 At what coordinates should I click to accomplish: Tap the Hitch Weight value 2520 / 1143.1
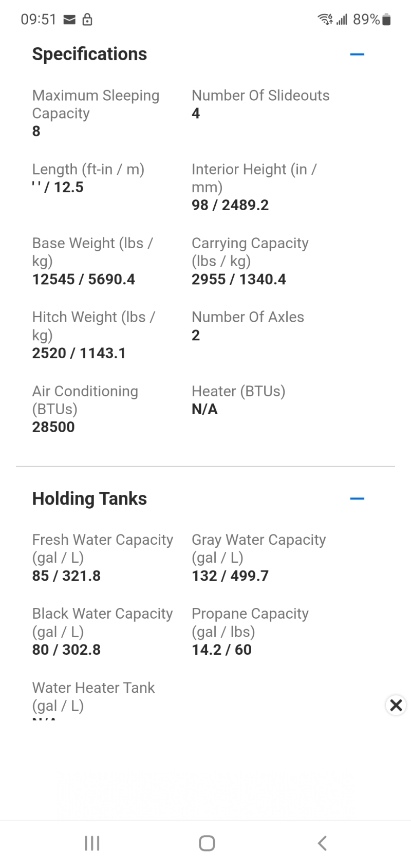pyautogui.click(x=79, y=353)
